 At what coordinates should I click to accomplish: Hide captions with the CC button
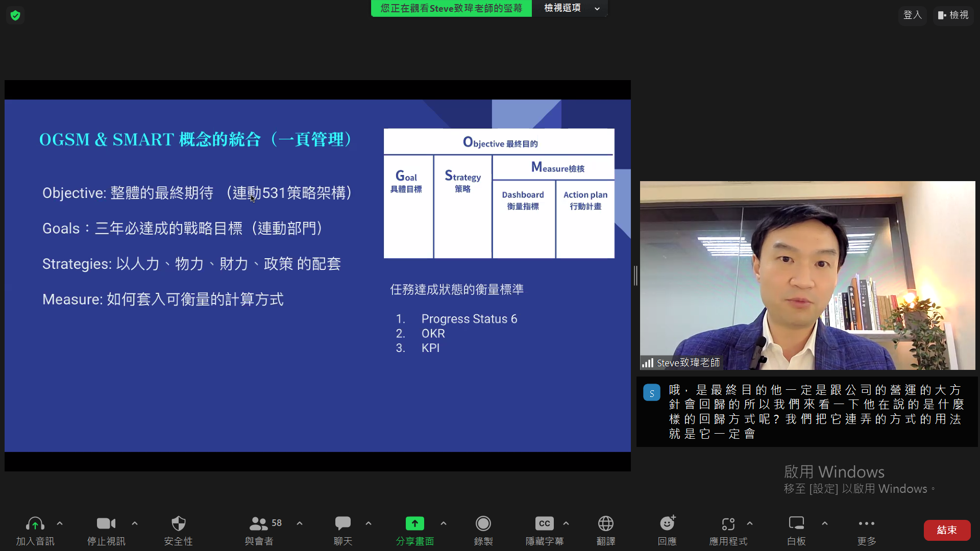pyautogui.click(x=544, y=524)
